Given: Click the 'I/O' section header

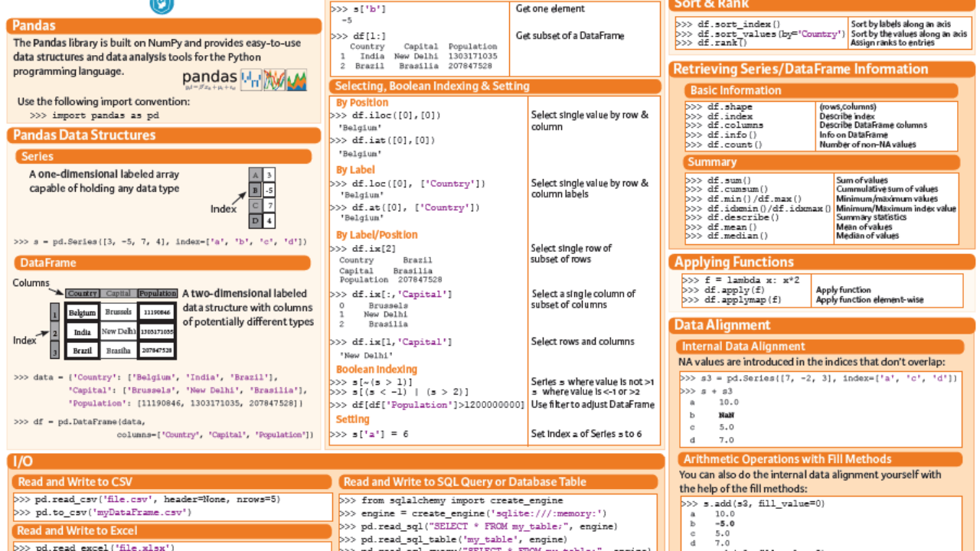Looking at the screenshot, I should 335,461.
